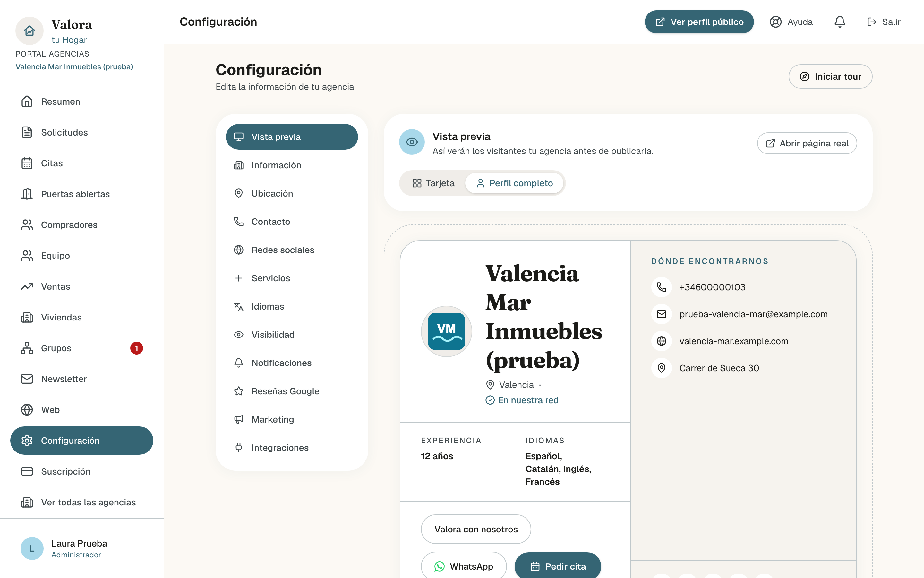This screenshot has height=578, width=924.
Task: Start the guided tour with Iniciar tour
Action: (x=830, y=76)
